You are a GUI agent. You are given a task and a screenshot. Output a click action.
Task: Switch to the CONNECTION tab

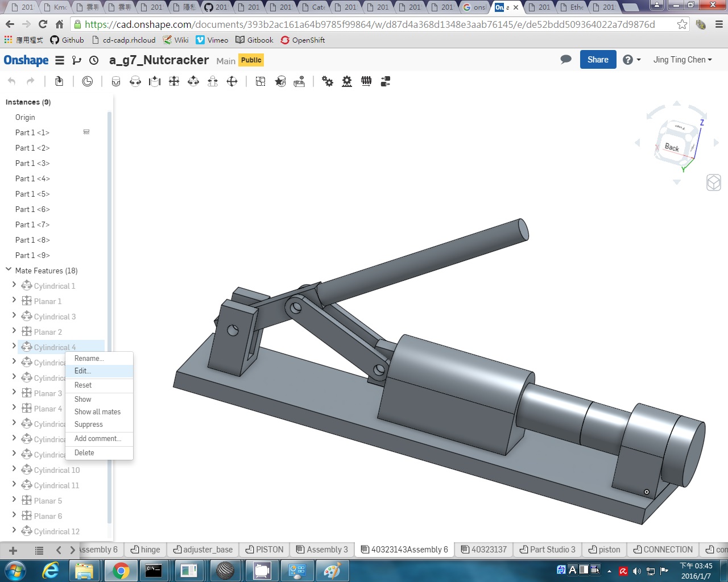coord(663,550)
